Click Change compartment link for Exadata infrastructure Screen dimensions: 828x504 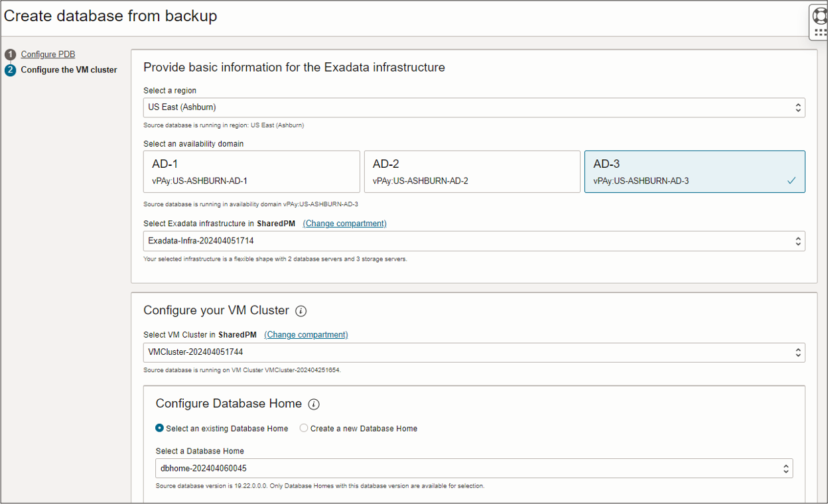[344, 223]
